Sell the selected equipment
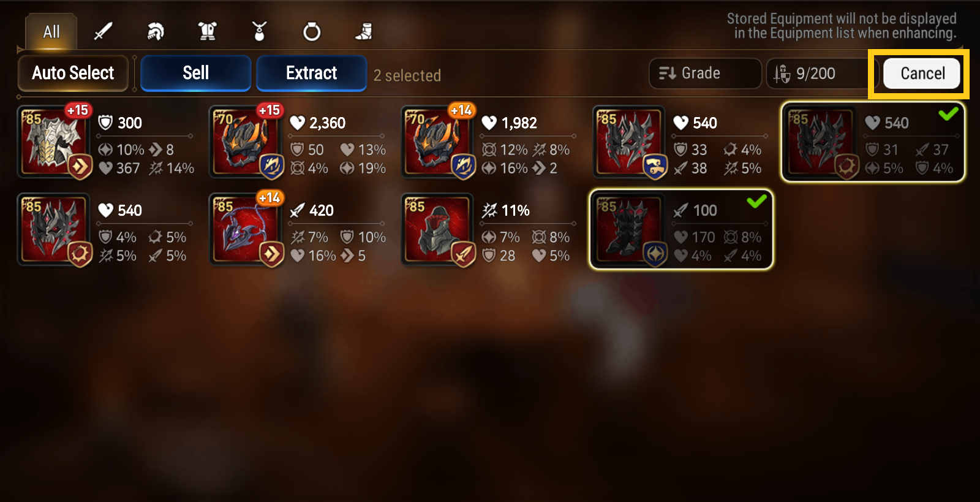 [x=196, y=73]
